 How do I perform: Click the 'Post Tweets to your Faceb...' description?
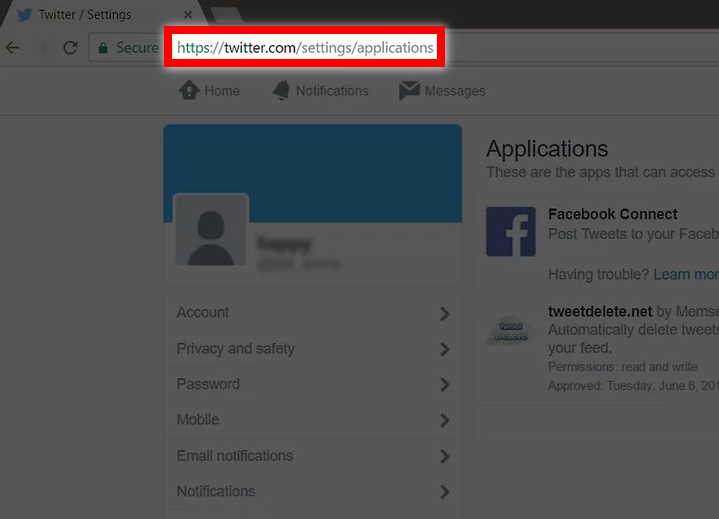coord(633,234)
